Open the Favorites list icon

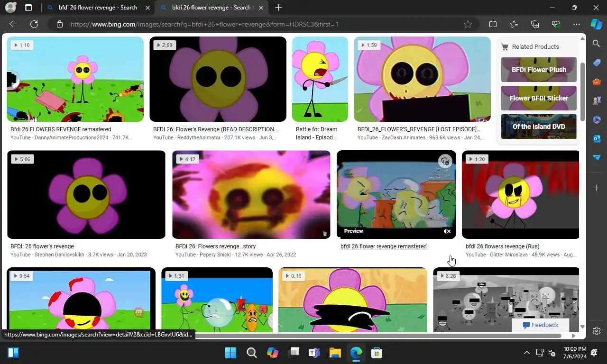pyautogui.click(x=514, y=24)
